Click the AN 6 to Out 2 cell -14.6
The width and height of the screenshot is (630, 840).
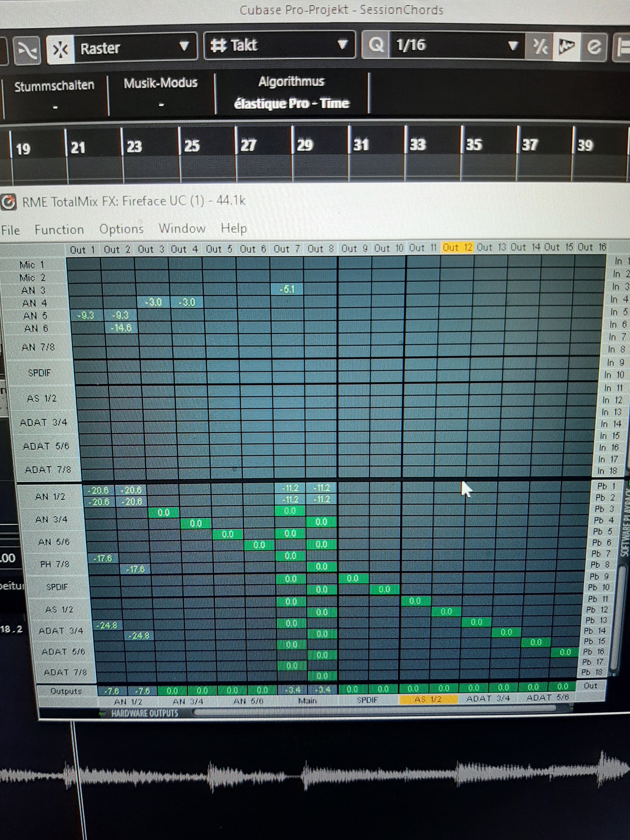121,328
